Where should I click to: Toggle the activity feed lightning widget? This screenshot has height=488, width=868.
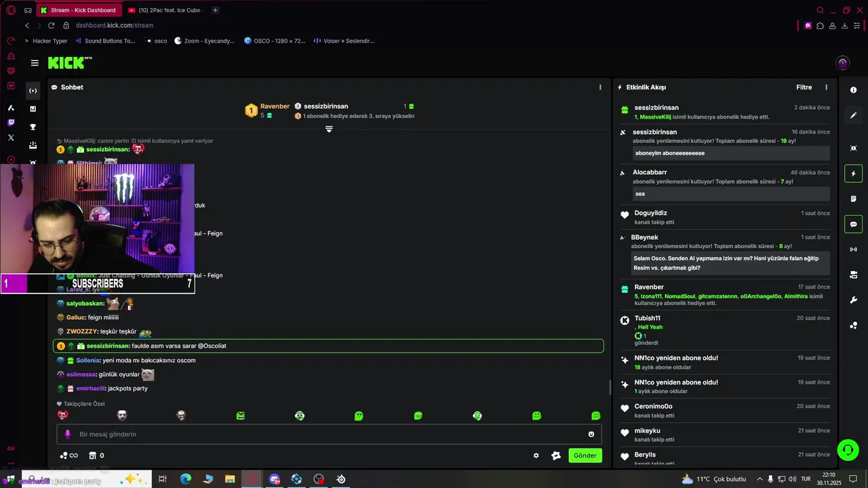(x=854, y=174)
